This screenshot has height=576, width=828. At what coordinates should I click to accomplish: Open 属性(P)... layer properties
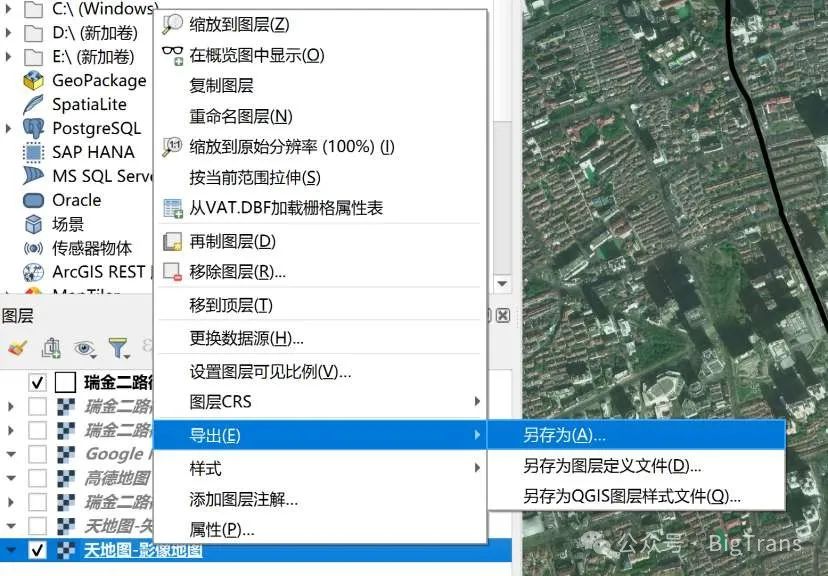pyautogui.click(x=320, y=530)
